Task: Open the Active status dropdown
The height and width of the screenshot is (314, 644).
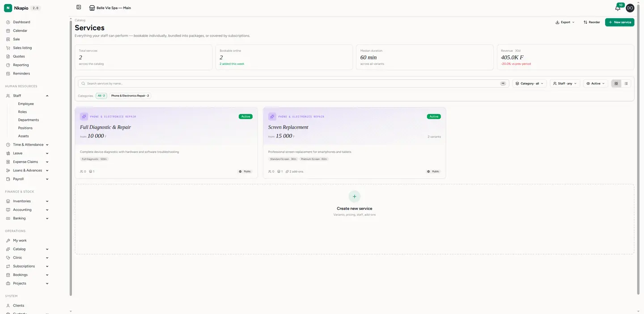Action: pos(596,84)
